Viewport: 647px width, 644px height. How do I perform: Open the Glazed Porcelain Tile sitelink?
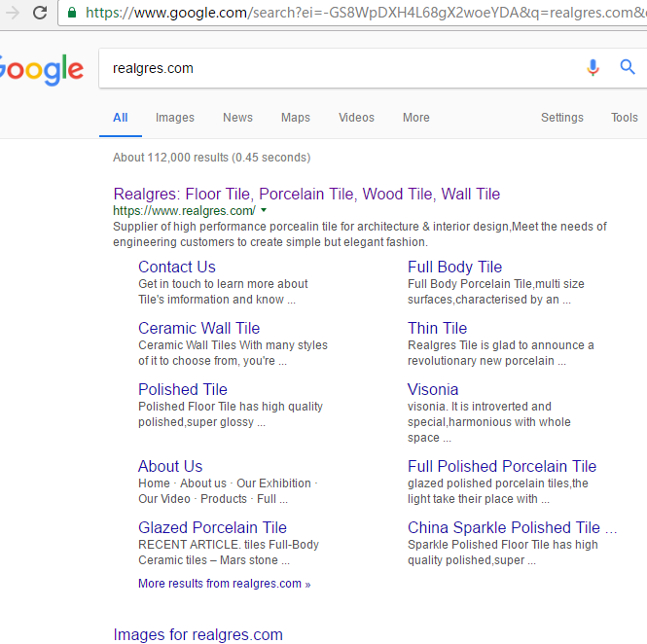click(x=212, y=527)
